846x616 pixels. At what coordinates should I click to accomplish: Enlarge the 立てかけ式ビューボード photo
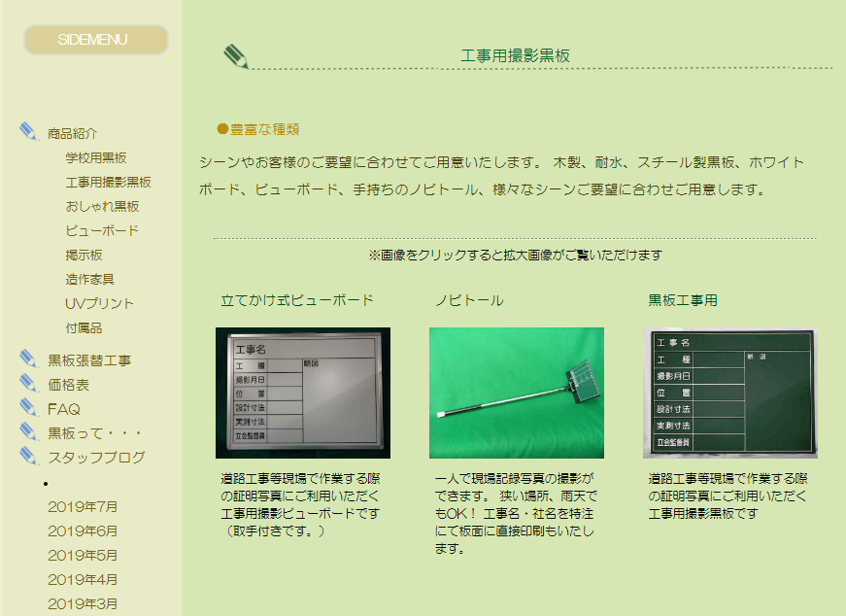click(302, 393)
